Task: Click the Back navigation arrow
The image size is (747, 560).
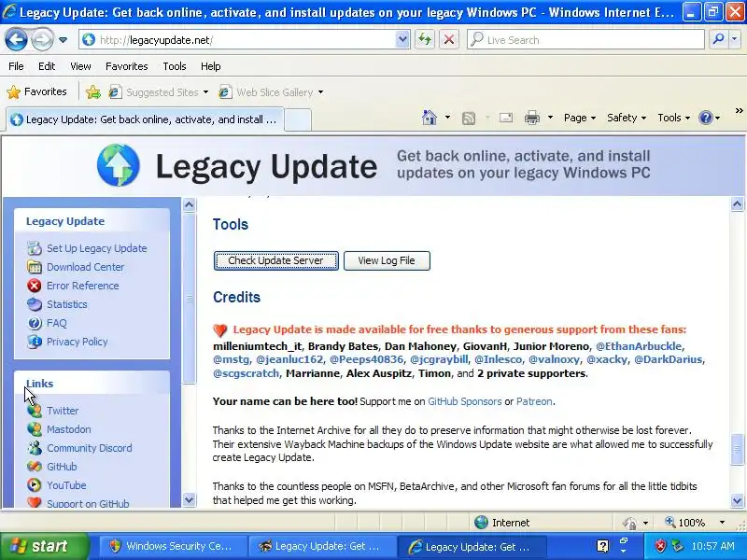Action: pos(16,40)
